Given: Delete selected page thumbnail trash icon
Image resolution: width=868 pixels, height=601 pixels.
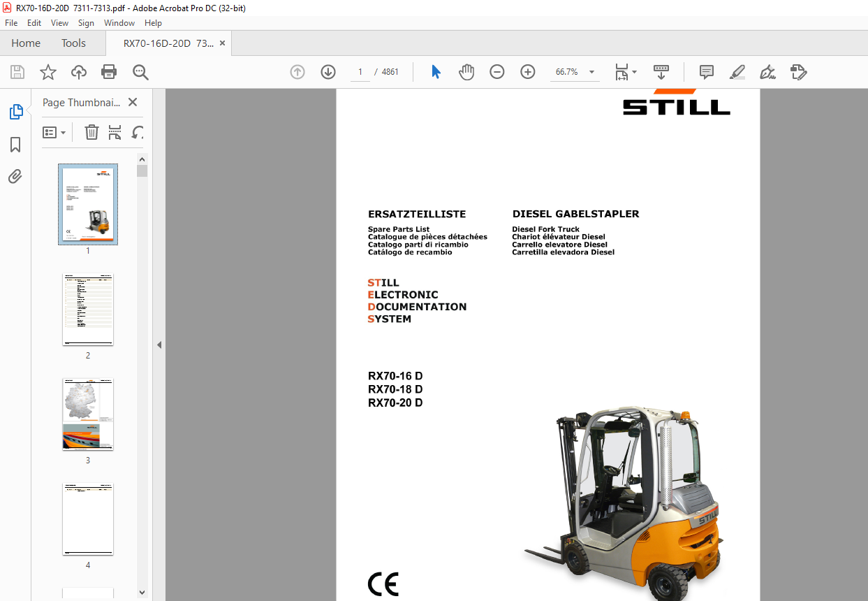Looking at the screenshot, I should click(x=91, y=132).
